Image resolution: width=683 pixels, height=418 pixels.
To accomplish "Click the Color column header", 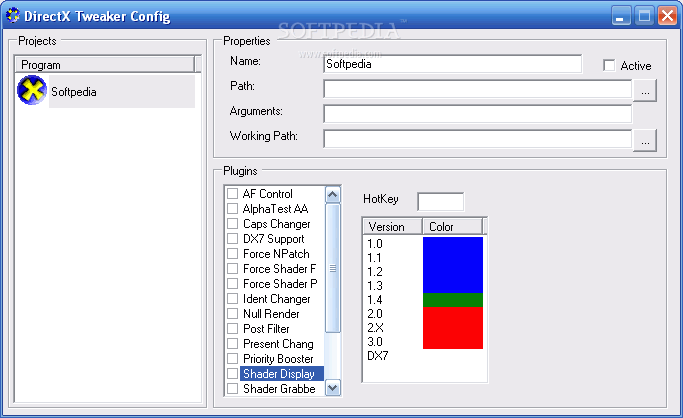I will pos(452,226).
